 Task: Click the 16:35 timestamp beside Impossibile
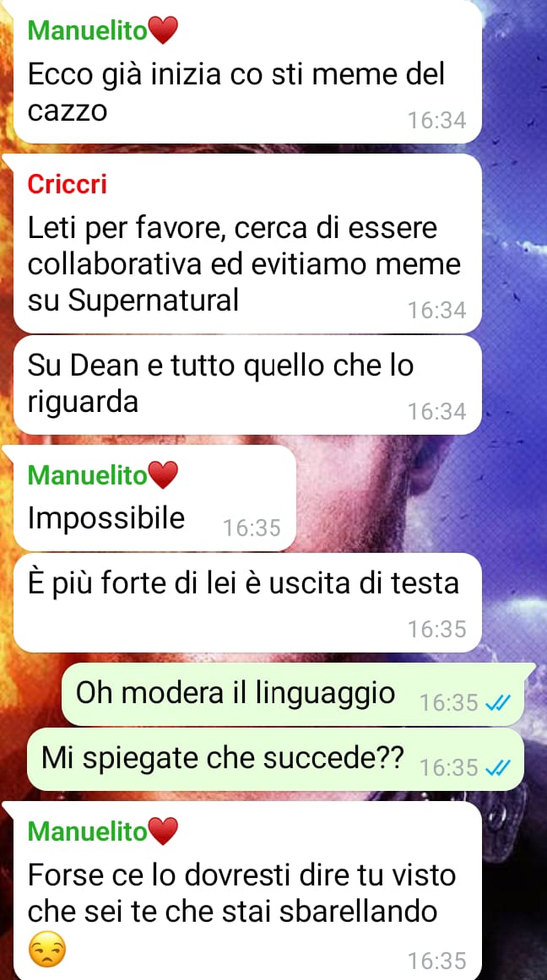[252, 528]
